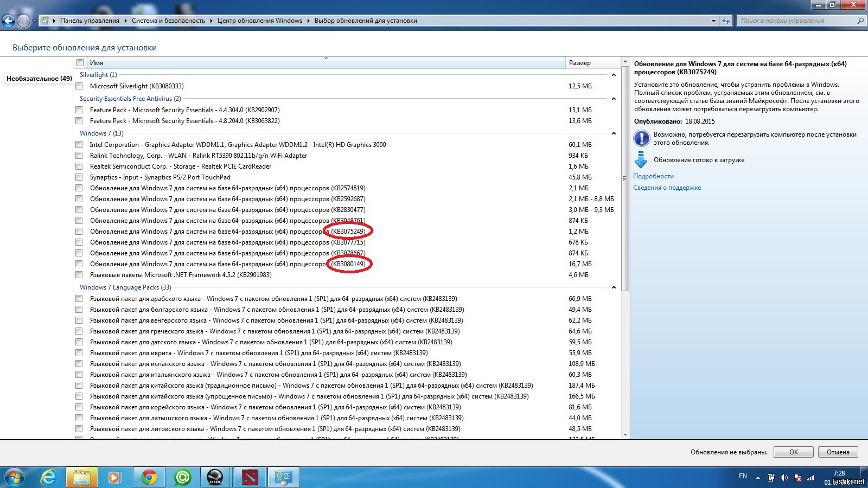Open Steam from the taskbar

point(215,477)
